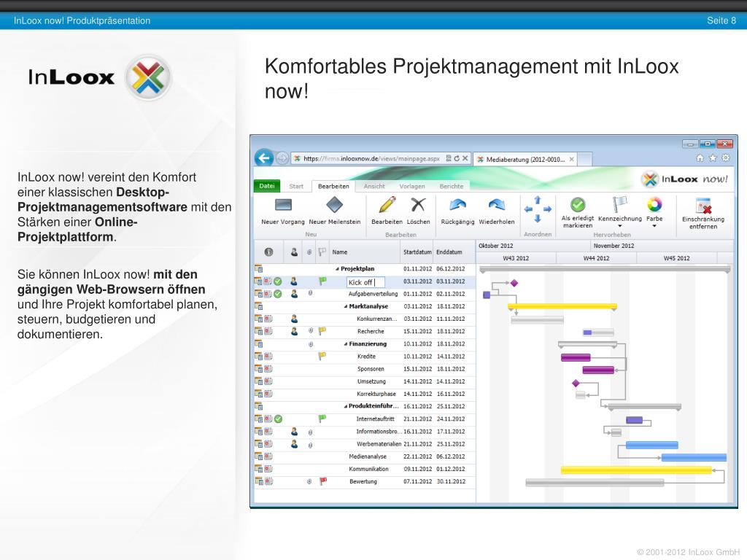Open the Vorlagen ribbon tab
Screen dimensions: 747x560
tap(412, 186)
